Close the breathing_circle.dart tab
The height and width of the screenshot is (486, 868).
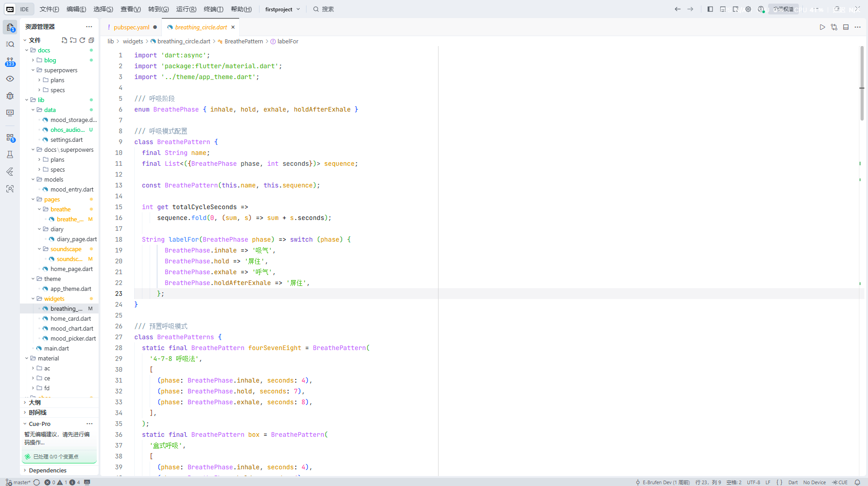233,27
